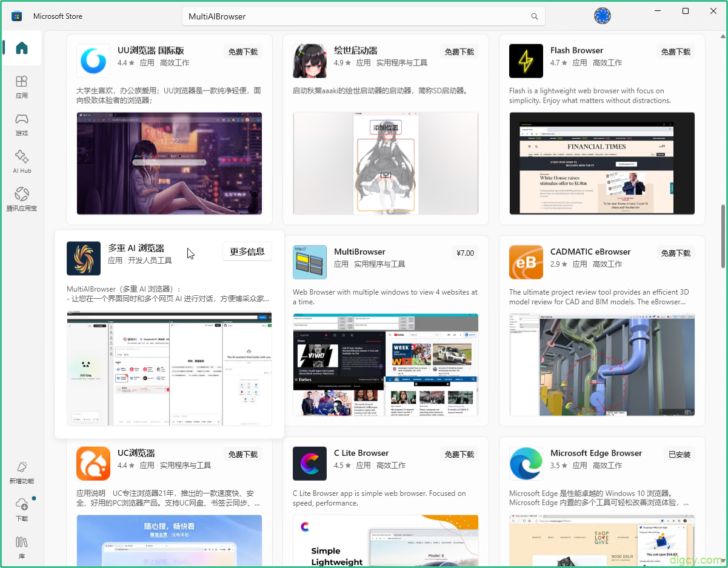728x568 pixels.
Task: Open the user profile avatar
Action: click(602, 16)
